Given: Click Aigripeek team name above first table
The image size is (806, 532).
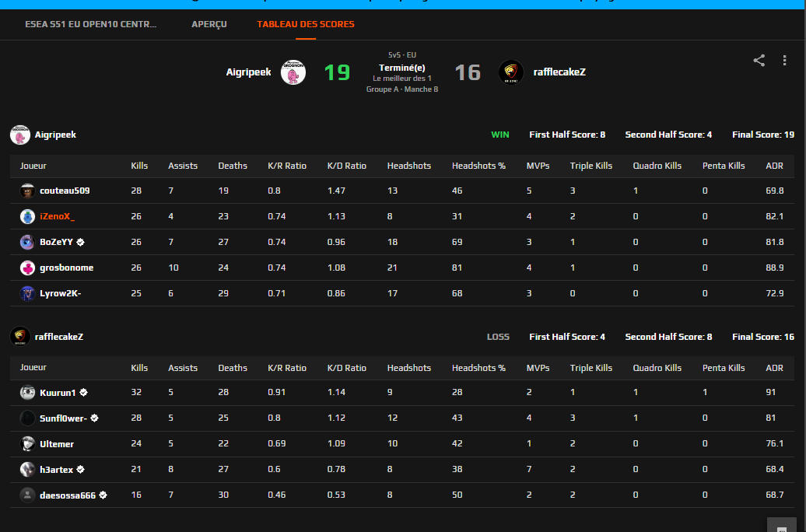Looking at the screenshot, I should (x=55, y=135).
